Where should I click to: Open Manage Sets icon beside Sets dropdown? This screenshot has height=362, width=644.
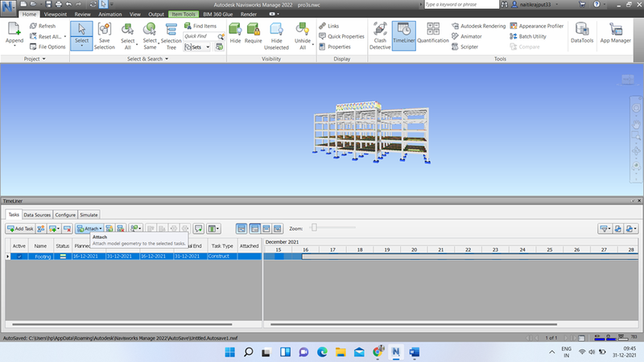click(x=219, y=47)
